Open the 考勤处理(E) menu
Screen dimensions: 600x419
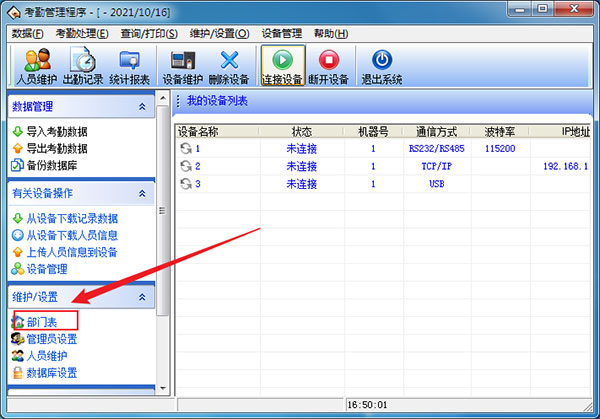82,34
